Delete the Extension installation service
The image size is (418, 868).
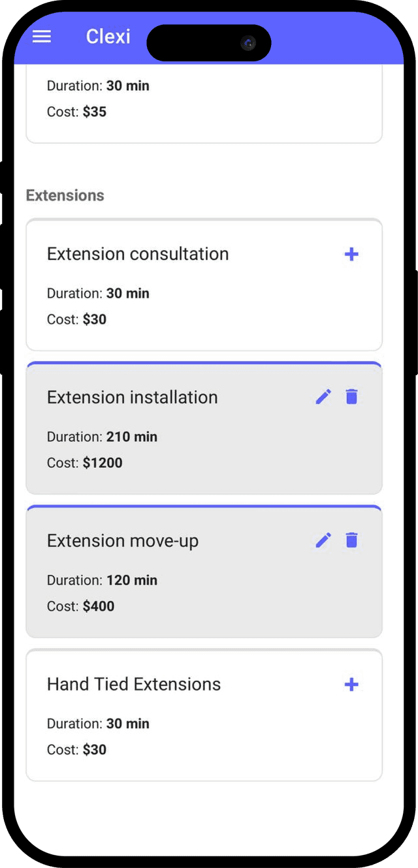point(351,396)
